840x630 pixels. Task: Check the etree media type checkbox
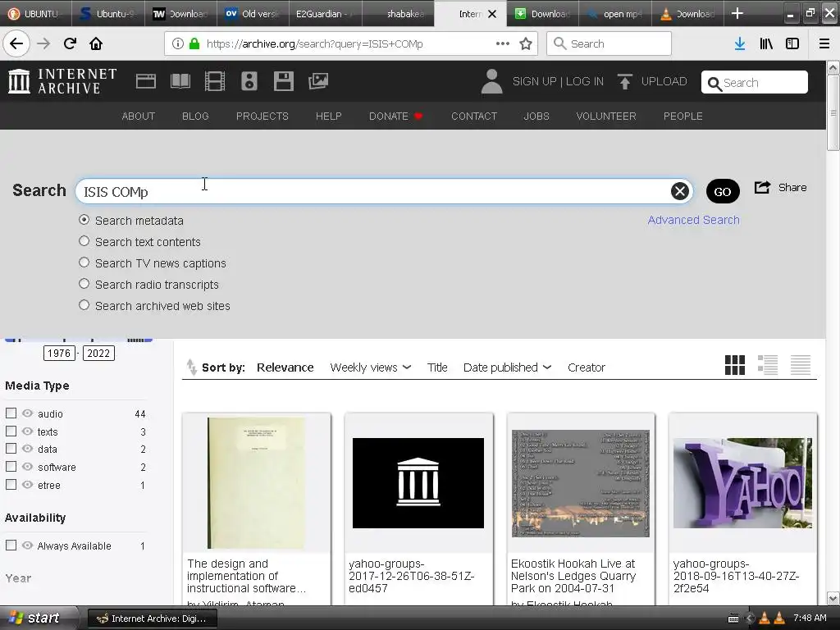tap(11, 484)
